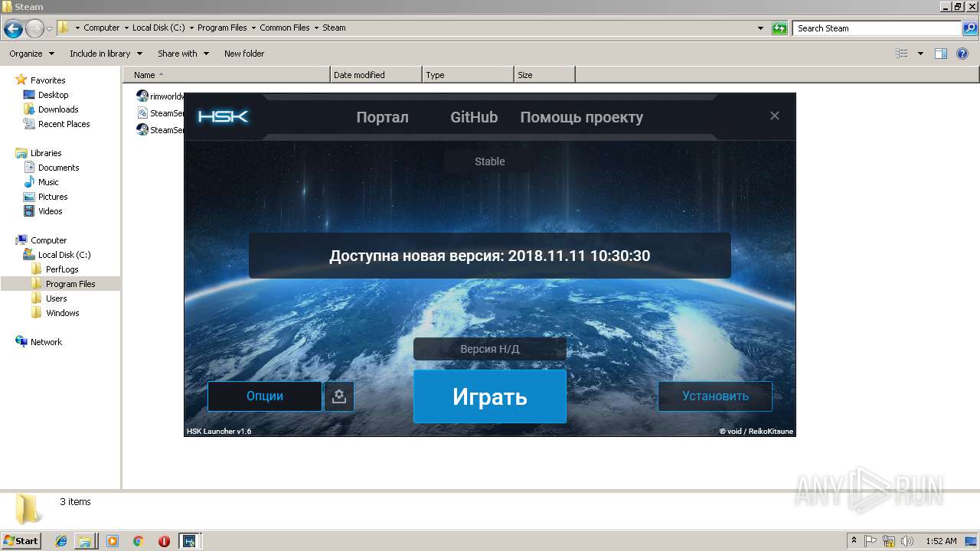Click Program Files in address breadcrumb
The height and width of the screenshot is (551, 980).
(x=222, y=28)
